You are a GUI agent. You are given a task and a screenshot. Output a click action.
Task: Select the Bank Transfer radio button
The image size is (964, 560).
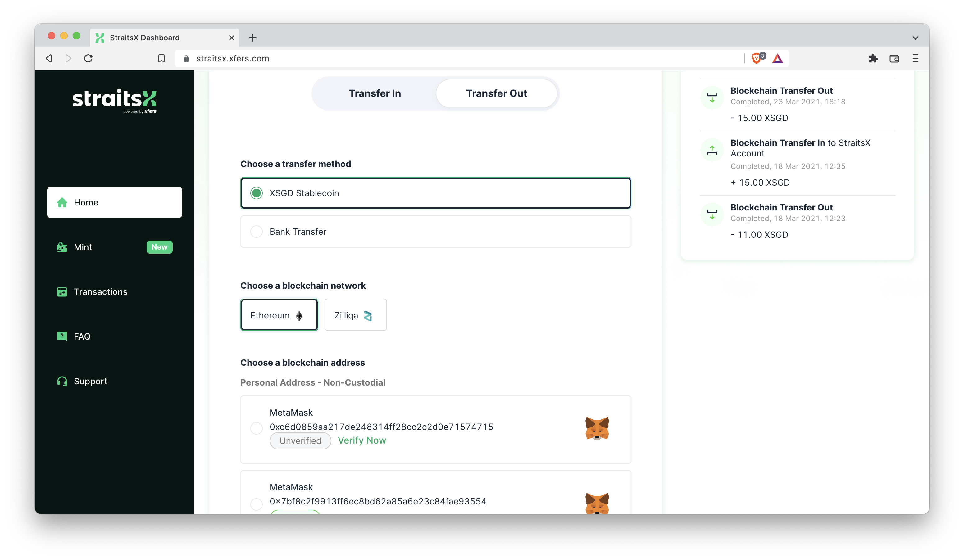click(x=256, y=231)
